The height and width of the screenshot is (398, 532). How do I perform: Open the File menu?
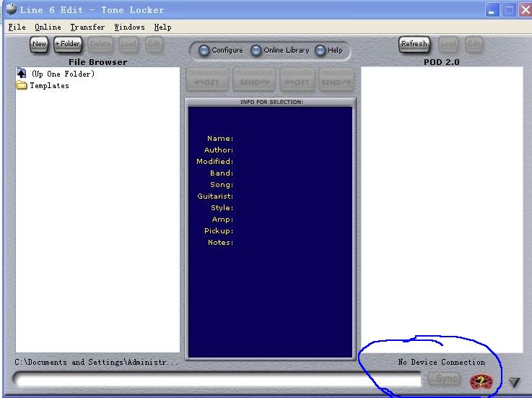(17, 27)
